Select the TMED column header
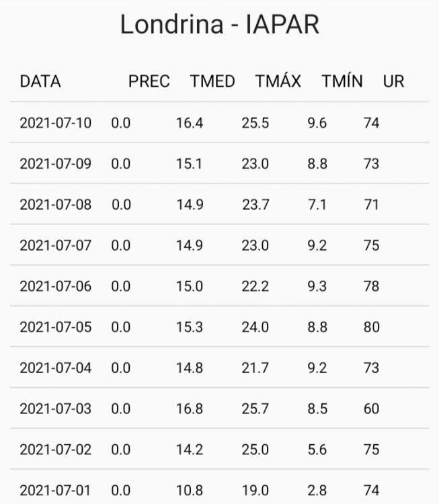 [212, 82]
